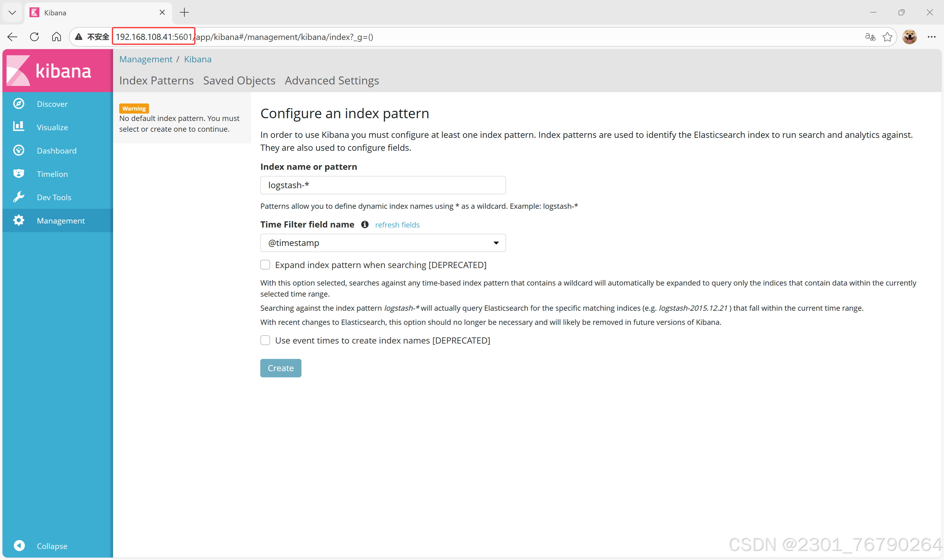The width and height of the screenshot is (944, 560).
Task: Select Management in the sidebar
Action: coord(58,221)
